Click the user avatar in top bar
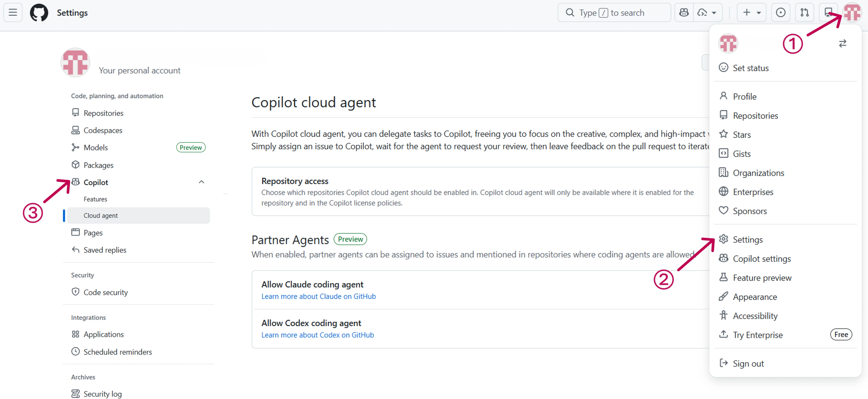The height and width of the screenshot is (399, 868). [852, 12]
